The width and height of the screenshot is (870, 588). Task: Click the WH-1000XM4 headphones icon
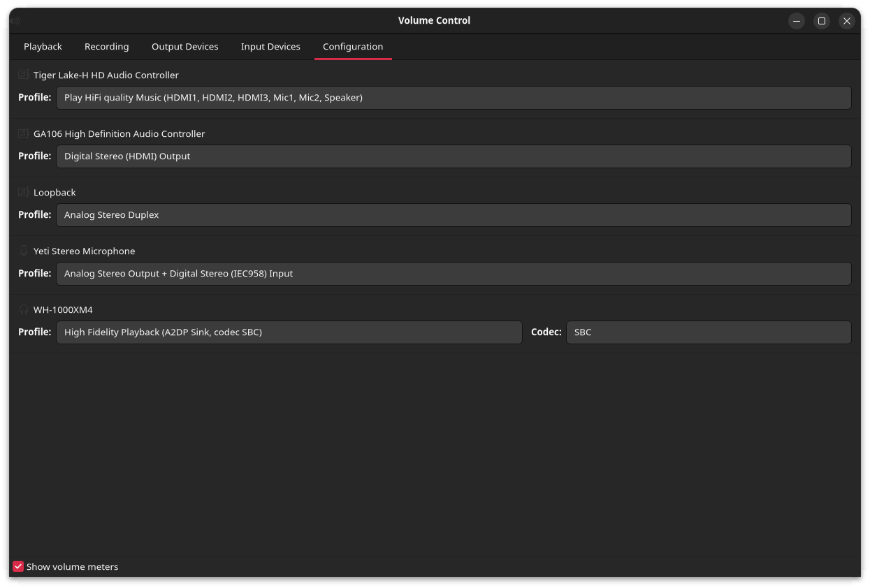[x=24, y=309]
